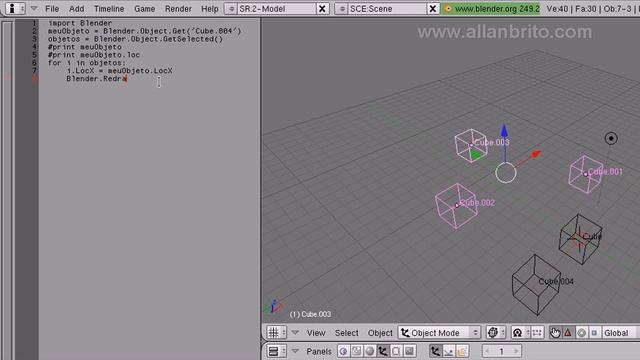
Task: Edit the SCE:Scene name field
Action: click(387, 9)
